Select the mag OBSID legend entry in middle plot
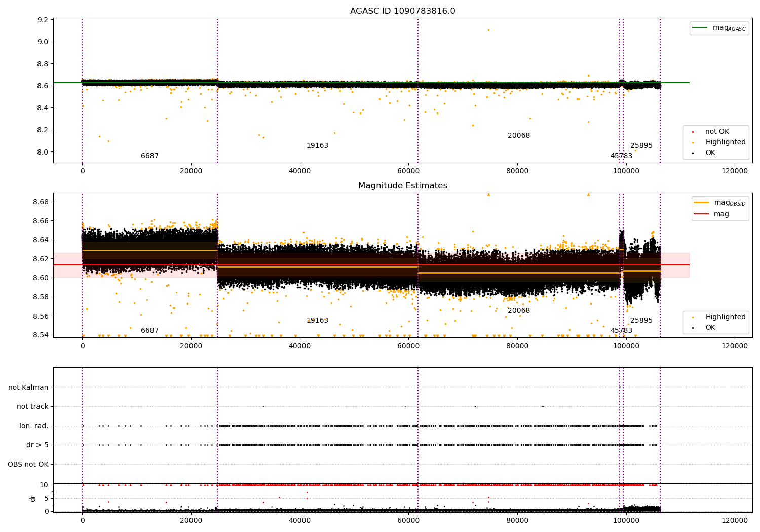Viewport: 760px width, 532px height. tap(720, 203)
